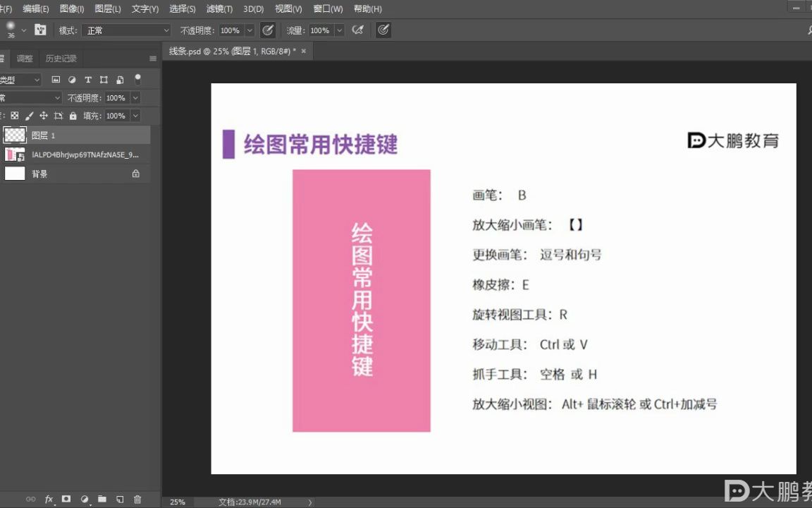This screenshot has width=812, height=508.
Task: Open the fill (填充) percentage dropdown
Action: (136, 116)
